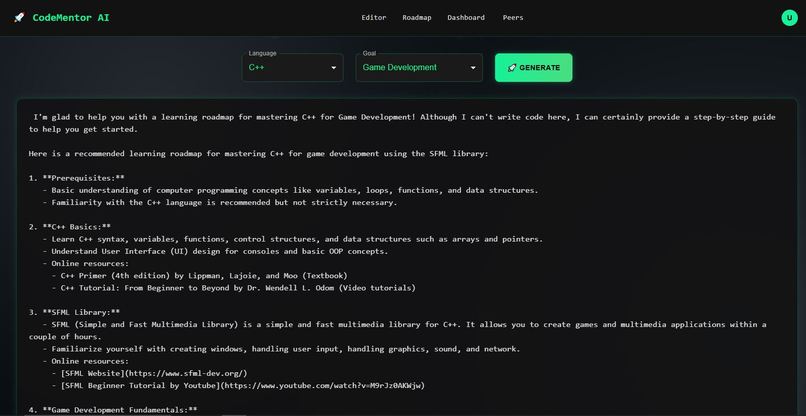Click the "Familiarity with the C++ language" line
The width and height of the screenshot is (806, 416).
pyautogui.click(x=220, y=203)
